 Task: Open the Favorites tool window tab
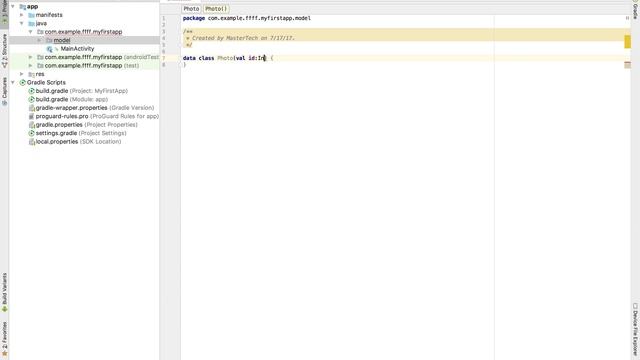(4, 339)
